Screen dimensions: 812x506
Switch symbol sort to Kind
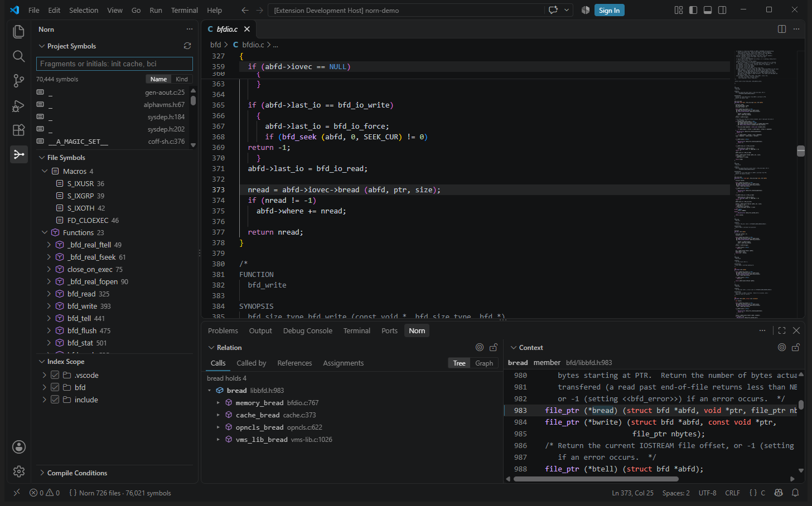182,79
